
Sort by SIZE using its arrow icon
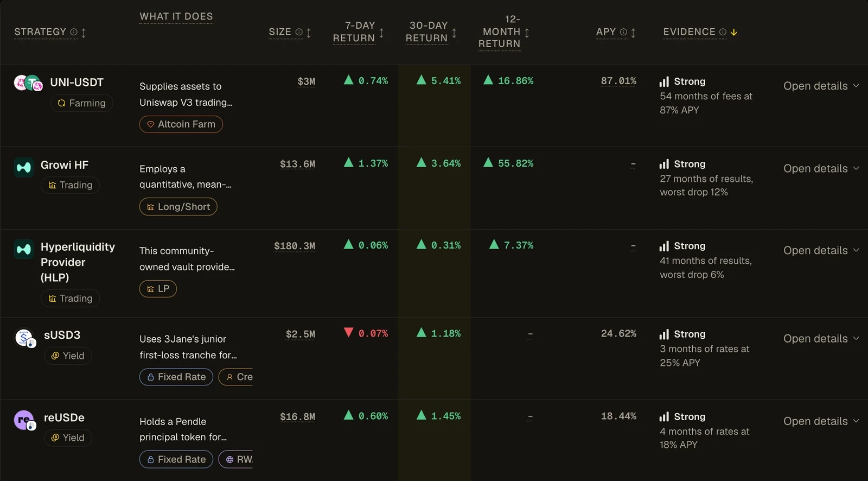pos(309,33)
